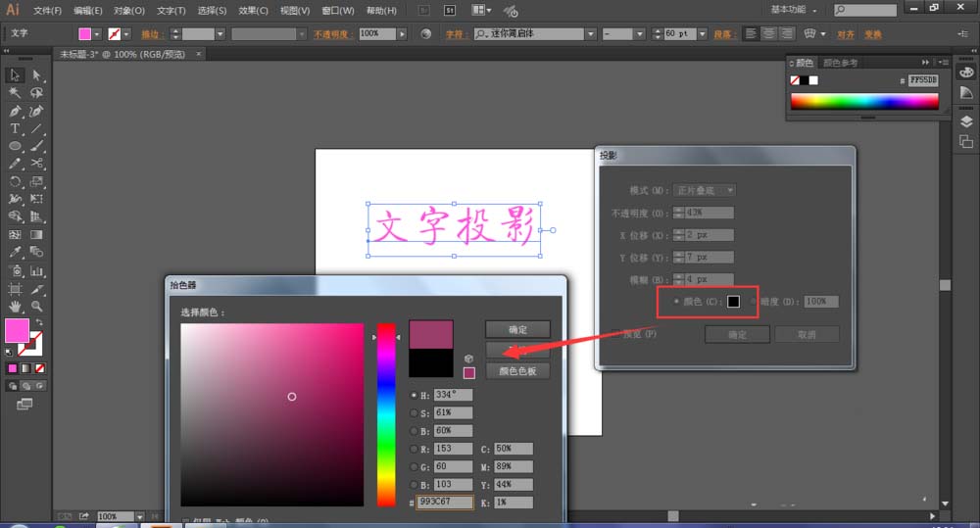Click the Change Screen Mode icon

(x=24, y=405)
